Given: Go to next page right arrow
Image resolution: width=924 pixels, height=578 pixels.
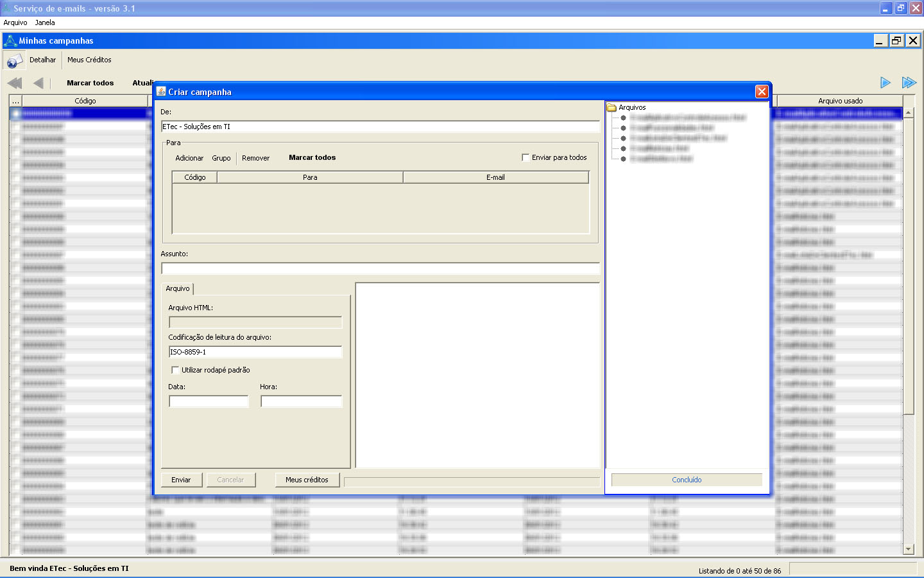Looking at the screenshot, I should [x=885, y=83].
